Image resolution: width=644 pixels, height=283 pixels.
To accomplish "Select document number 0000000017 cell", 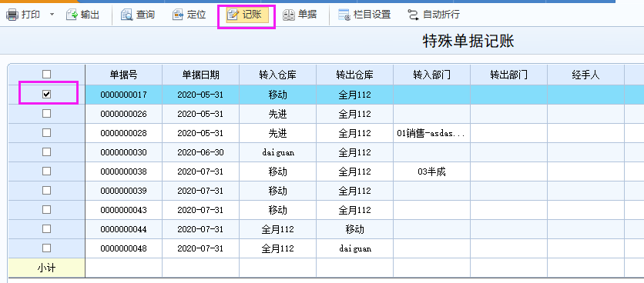I will click(123, 95).
